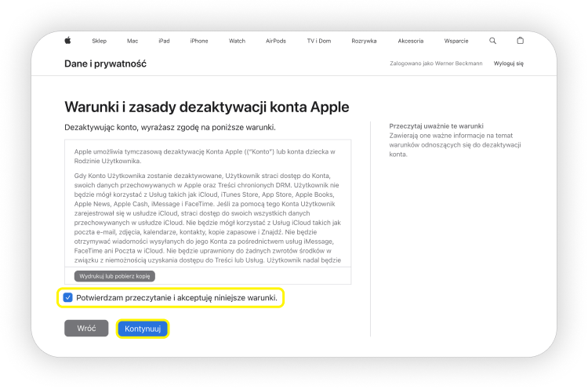Viewport: 588px width, 389px height.
Task: Uncheck the Potwierdzam przeczytanie checkbox
Action: [68, 297]
